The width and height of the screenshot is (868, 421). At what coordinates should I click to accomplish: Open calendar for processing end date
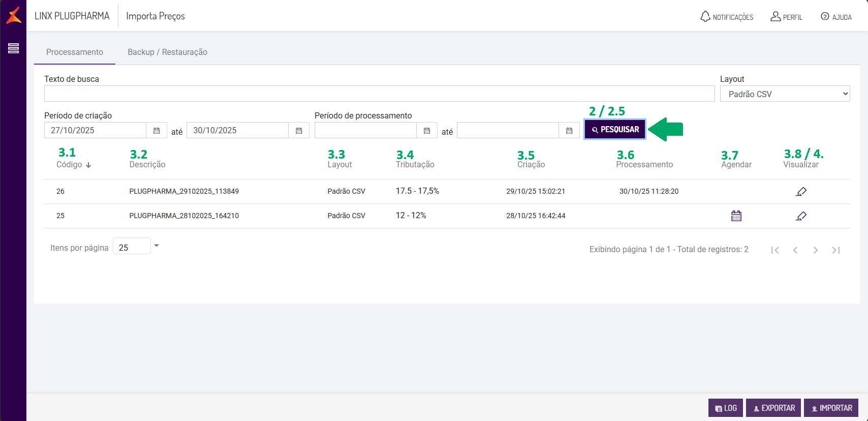tap(569, 131)
